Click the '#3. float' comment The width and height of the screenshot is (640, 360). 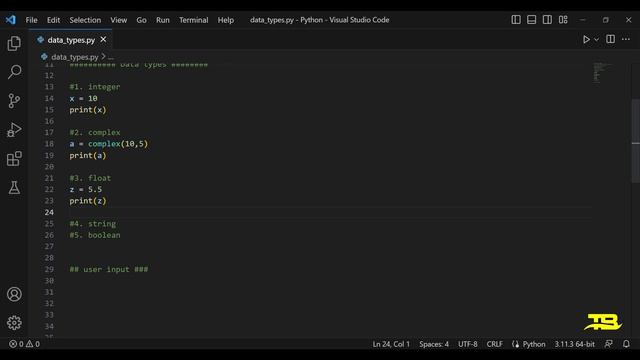(x=90, y=178)
